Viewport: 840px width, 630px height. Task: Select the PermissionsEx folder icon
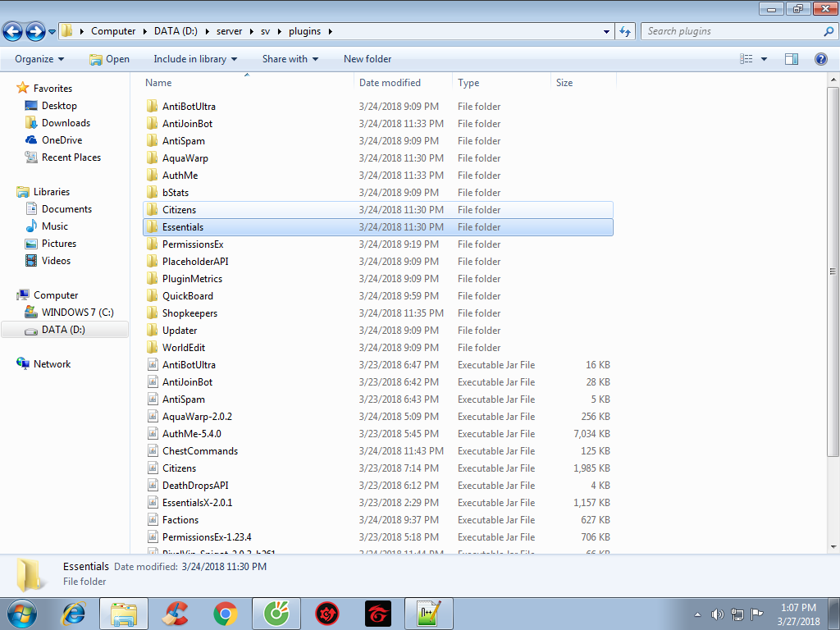(153, 244)
